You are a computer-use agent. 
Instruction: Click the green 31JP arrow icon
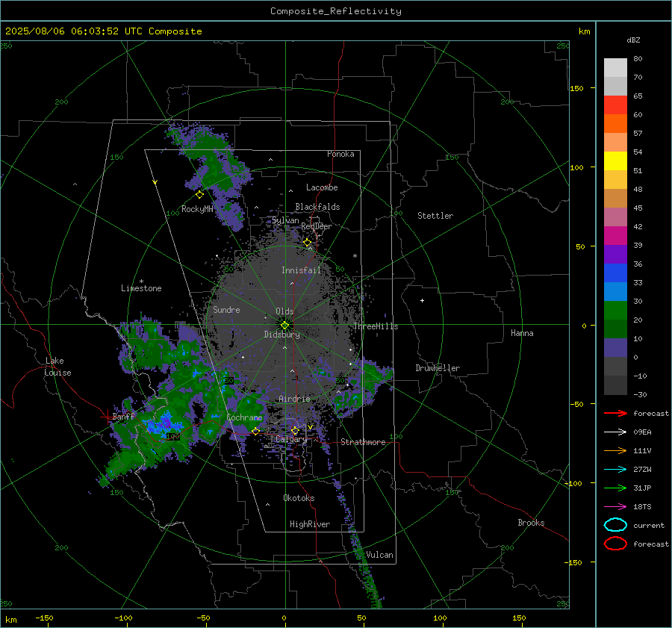click(615, 488)
